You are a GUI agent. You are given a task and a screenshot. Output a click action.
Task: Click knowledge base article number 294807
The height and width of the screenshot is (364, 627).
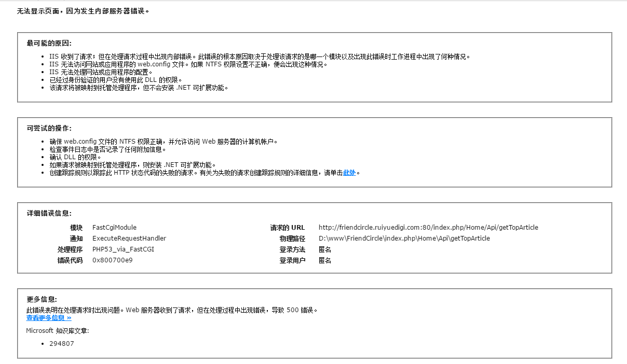pyautogui.click(x=62, y=343)
